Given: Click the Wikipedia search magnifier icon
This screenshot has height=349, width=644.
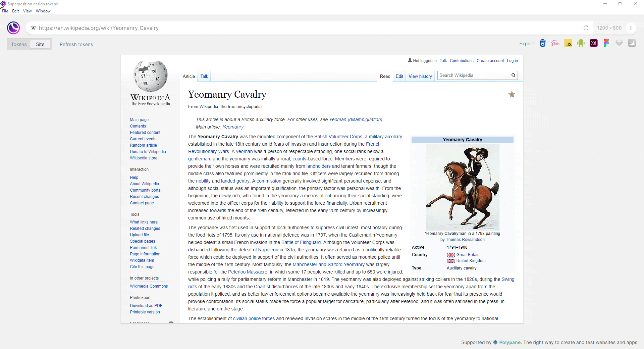Looking at the screenshot, I should [513, 76].
